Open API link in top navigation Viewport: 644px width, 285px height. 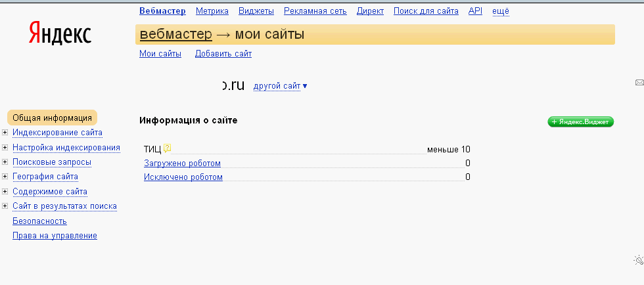click(475, 11)
